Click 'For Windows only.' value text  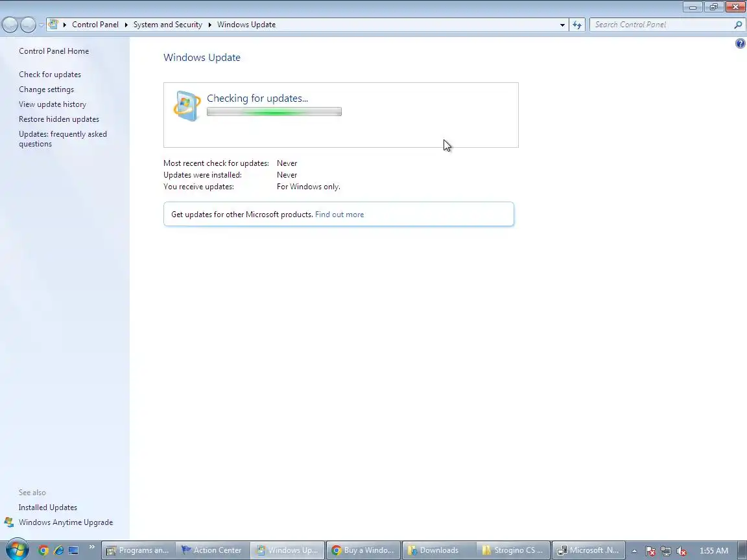click(308, 187)
